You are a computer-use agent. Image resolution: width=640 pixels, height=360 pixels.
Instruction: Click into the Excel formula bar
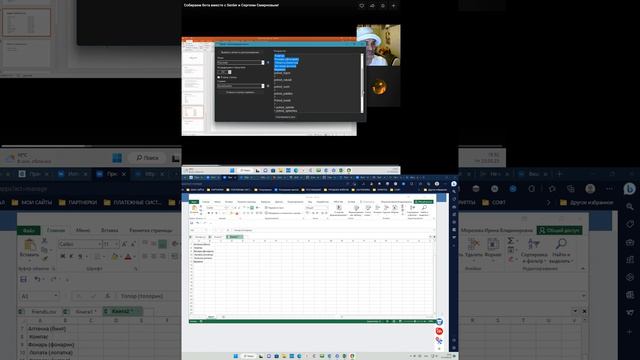[x=333, y=230]
